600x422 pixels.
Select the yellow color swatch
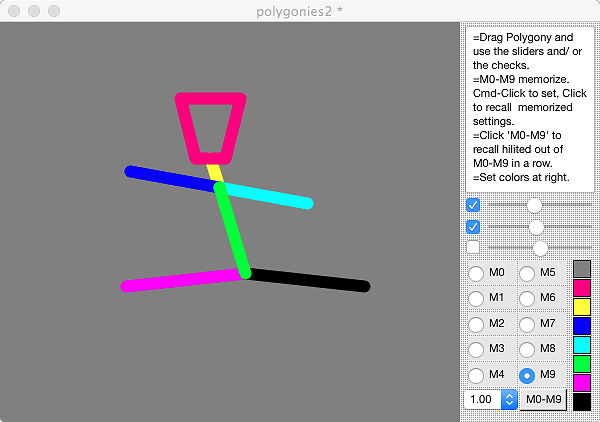[x=581, y=307]
